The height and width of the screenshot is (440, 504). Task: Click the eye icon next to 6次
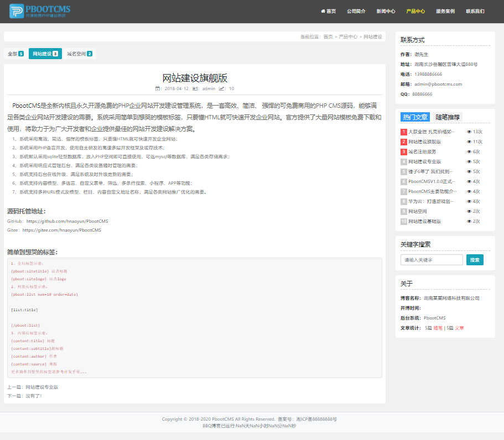click(x=469, y=151)
